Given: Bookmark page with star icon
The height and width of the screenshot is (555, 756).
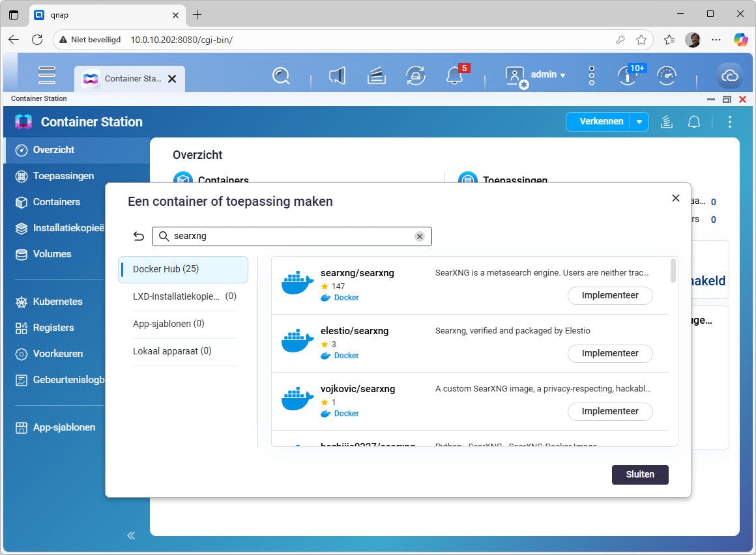Looking at the screenshot, I should click(x=641, y=40).
